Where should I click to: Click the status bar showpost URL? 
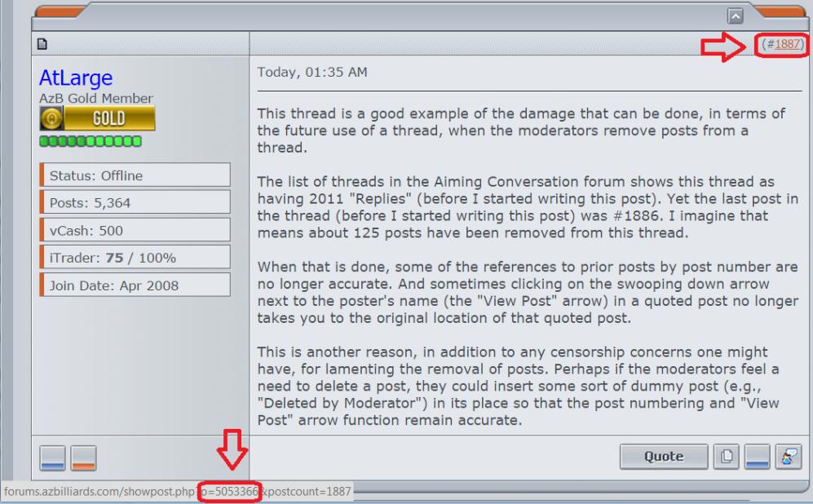click(177, 491)
